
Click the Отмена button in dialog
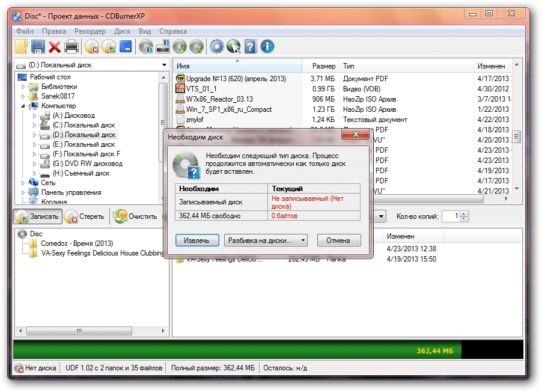[339, 240]
